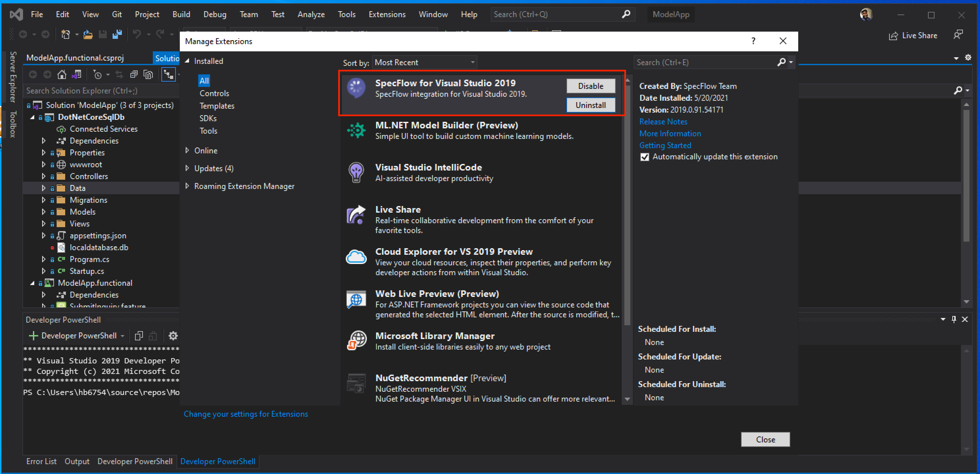
Task: Switch to the Error List tab
Action: tap(41, 461)
